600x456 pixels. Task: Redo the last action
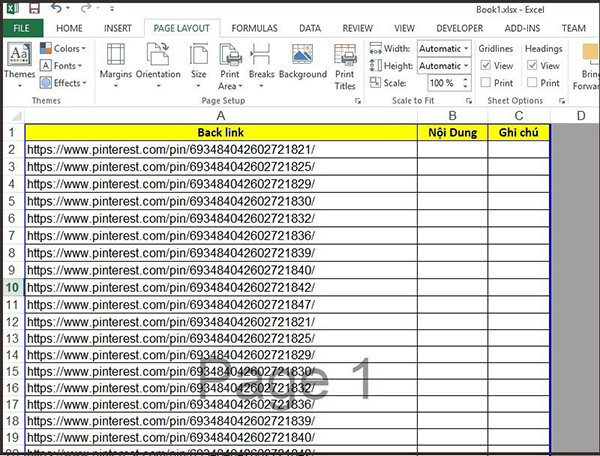[x=86, y=8]
